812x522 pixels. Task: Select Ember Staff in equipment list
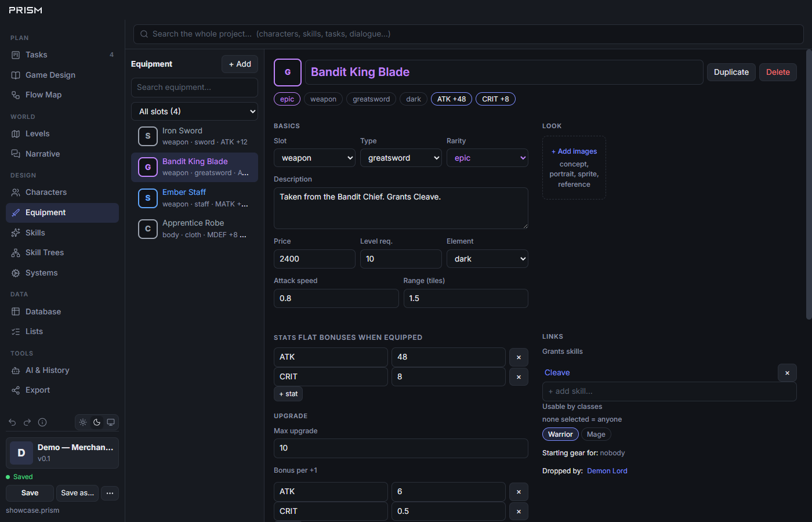pos(195,198)
